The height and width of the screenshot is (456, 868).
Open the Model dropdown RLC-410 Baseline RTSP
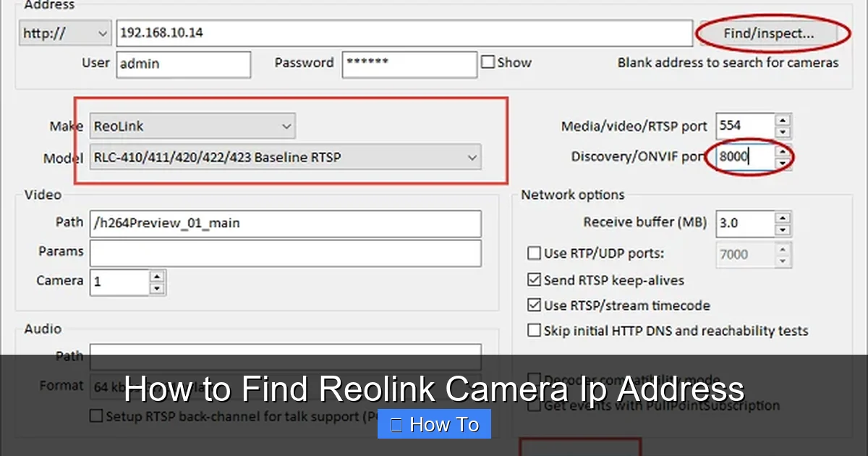[x=286, y=156]
